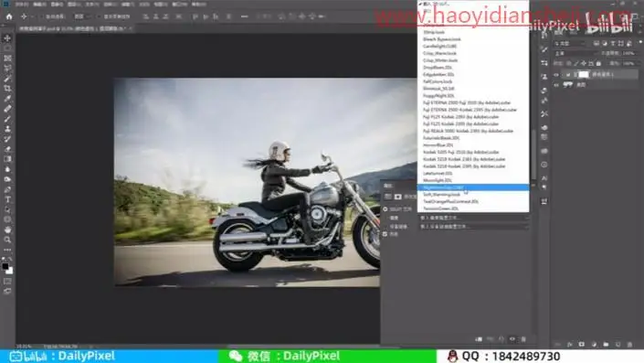Select the Move tool in toolbar

[7, 38]
